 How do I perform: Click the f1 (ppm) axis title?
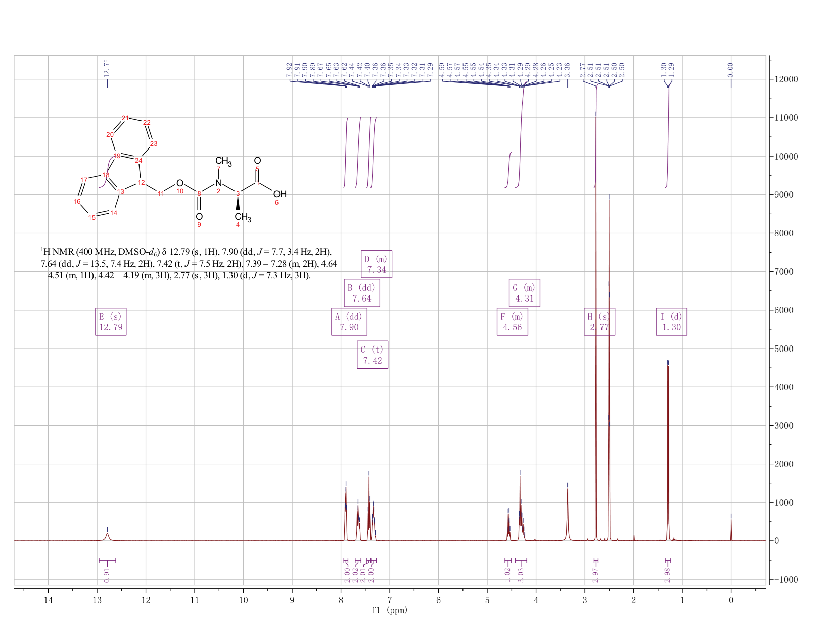pyautogui.click(x=389, y=610)
